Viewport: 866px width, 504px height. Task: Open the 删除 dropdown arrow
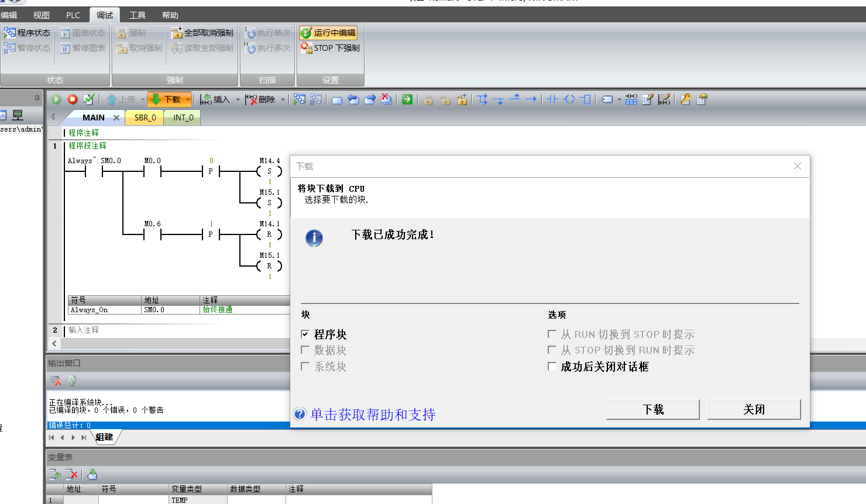click(x=283, y=99)
